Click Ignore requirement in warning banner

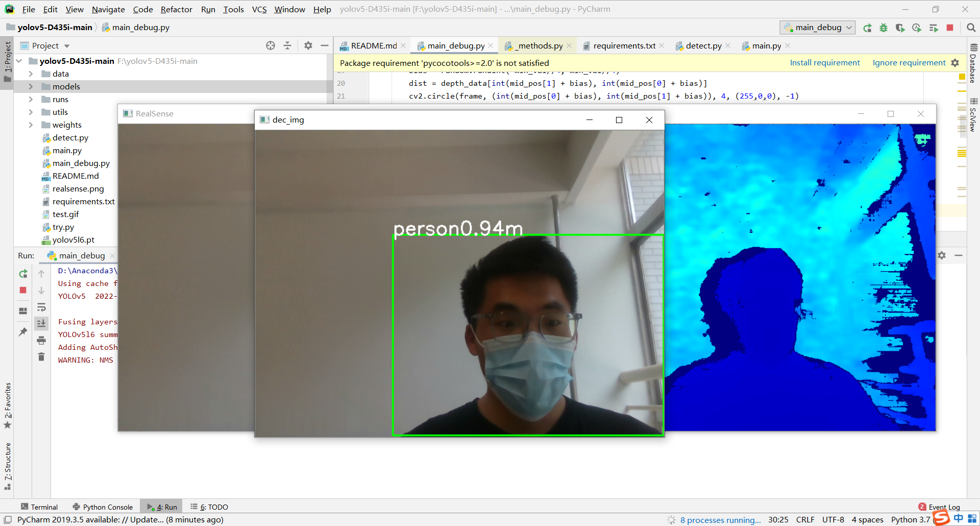pos(908,62)
